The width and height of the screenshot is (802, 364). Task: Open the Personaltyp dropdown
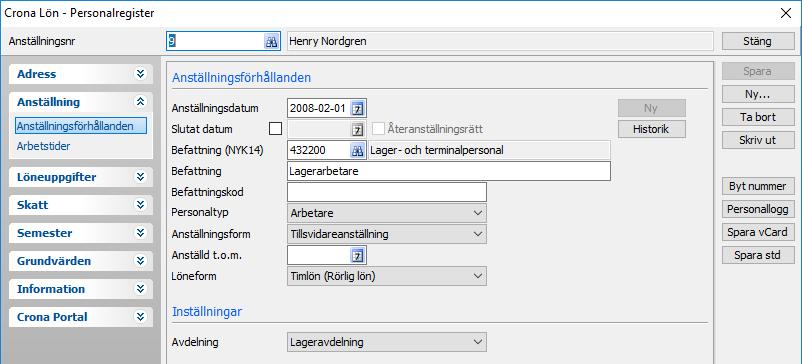387,213
